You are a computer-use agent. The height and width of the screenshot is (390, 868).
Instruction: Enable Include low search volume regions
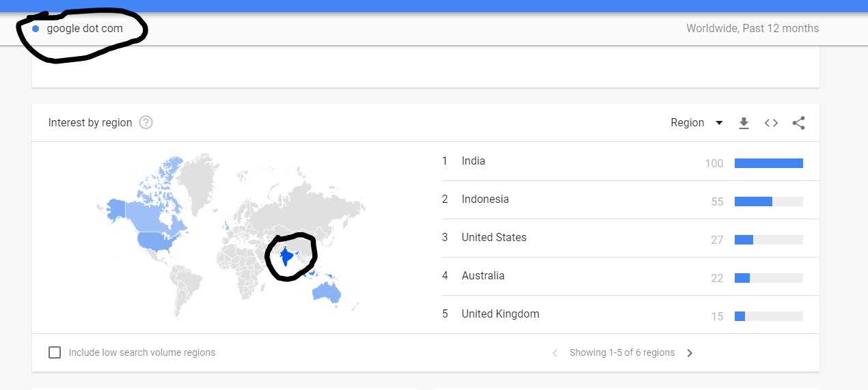pyautogui.click(x=55, y=353)
